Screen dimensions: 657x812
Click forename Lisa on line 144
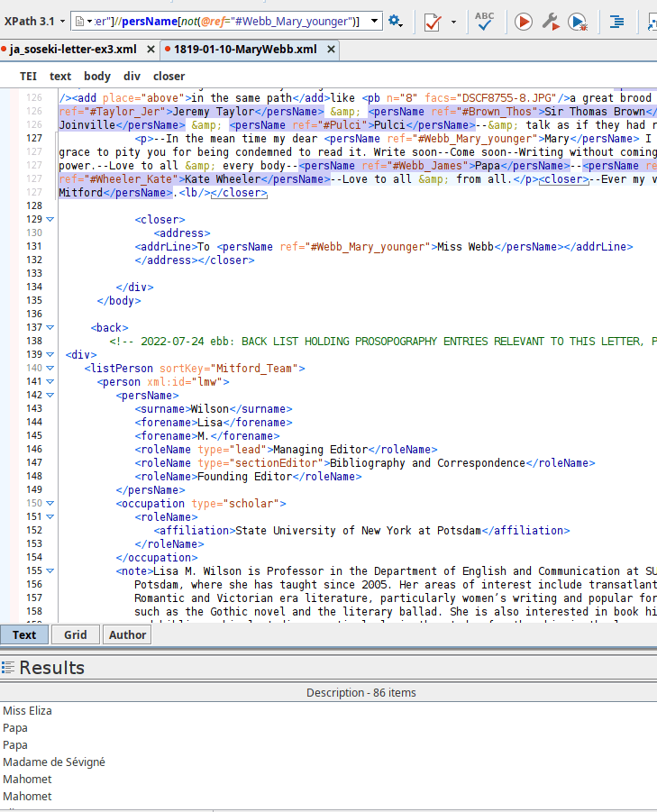(210, 423)
